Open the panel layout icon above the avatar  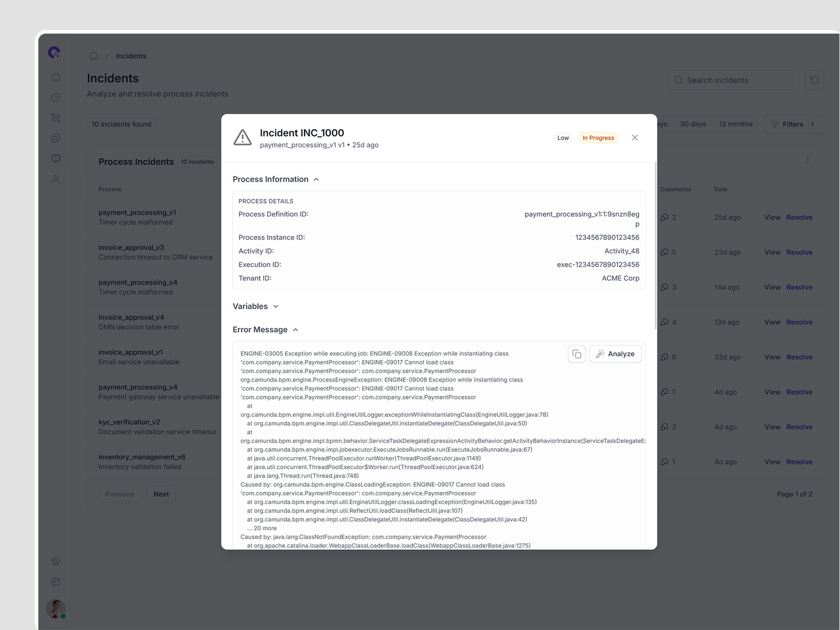56,581
